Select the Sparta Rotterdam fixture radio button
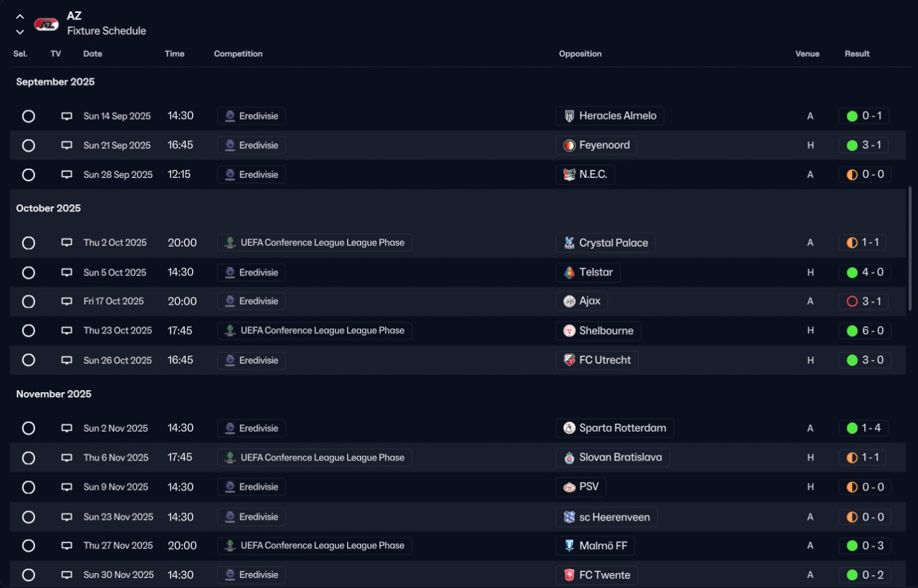 (29, 428)
